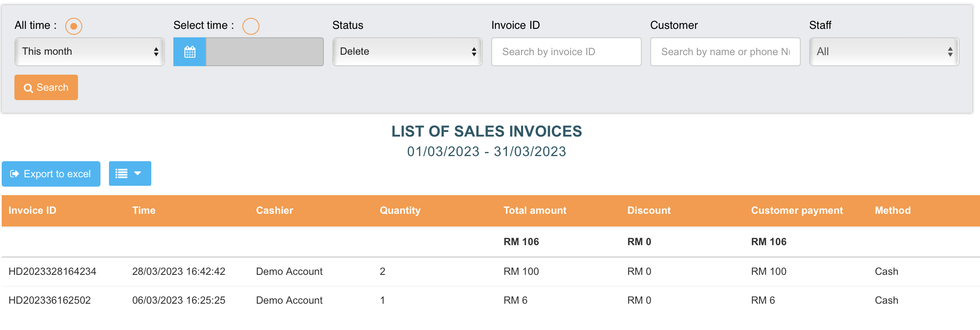Open the column display caret dropdown
This screenshot has width=980, height=330.
(138, 173)
